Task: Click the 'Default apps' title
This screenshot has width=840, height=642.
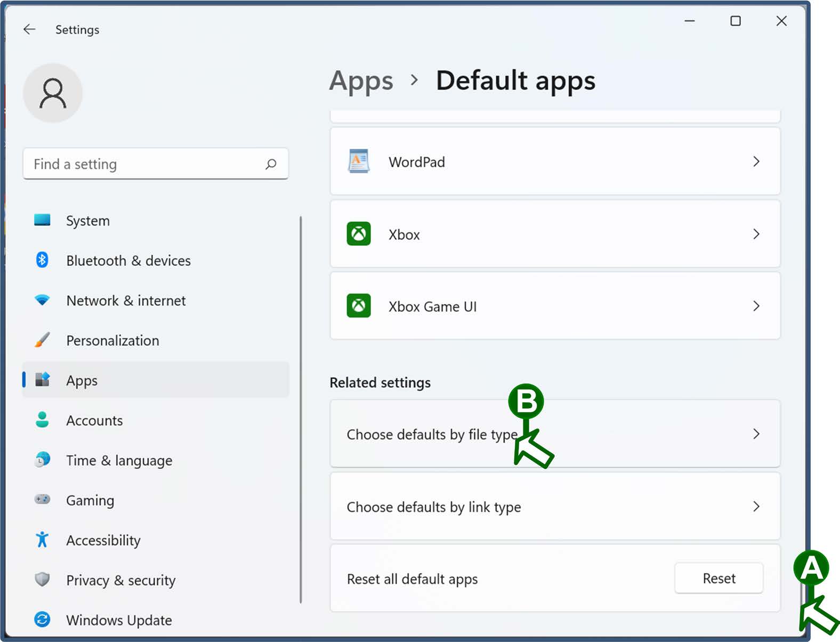Action: click(x=515, y=81)
